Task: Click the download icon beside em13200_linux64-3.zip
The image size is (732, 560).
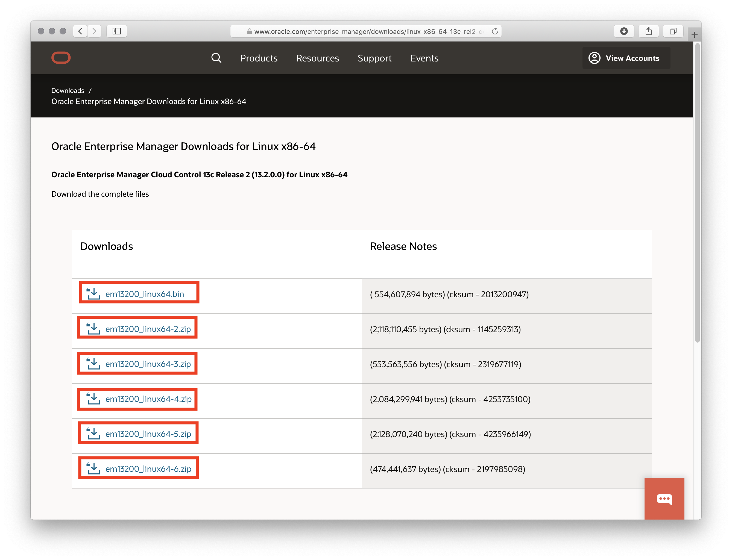Action: (93, 364)
